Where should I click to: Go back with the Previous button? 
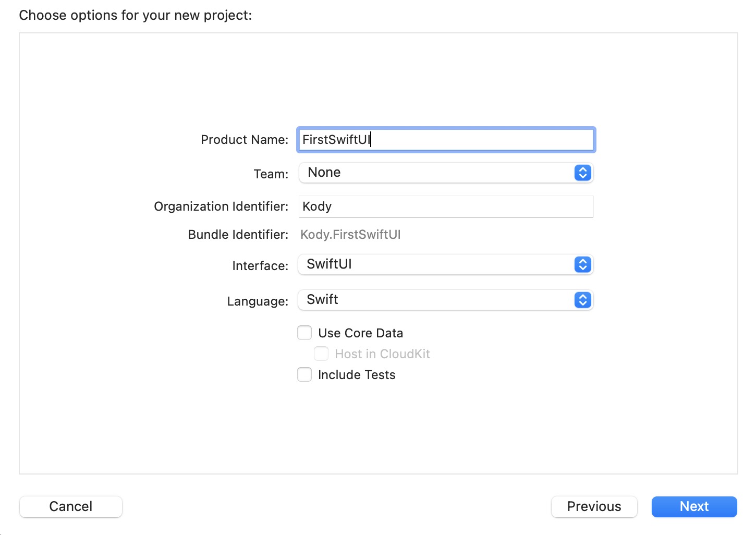(594, 506)
